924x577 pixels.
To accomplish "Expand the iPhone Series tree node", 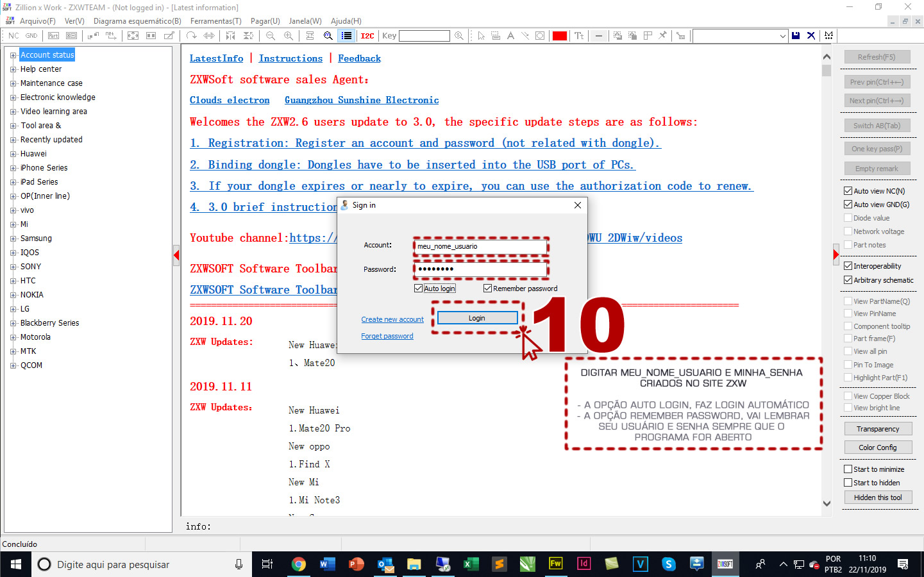I will (x=13, y=168).
